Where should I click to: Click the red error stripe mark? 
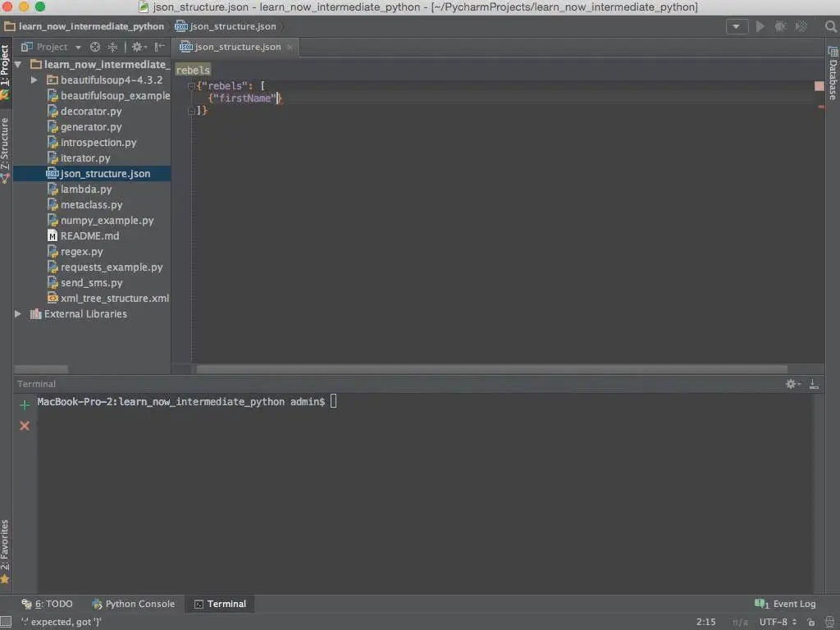point(821,107)
